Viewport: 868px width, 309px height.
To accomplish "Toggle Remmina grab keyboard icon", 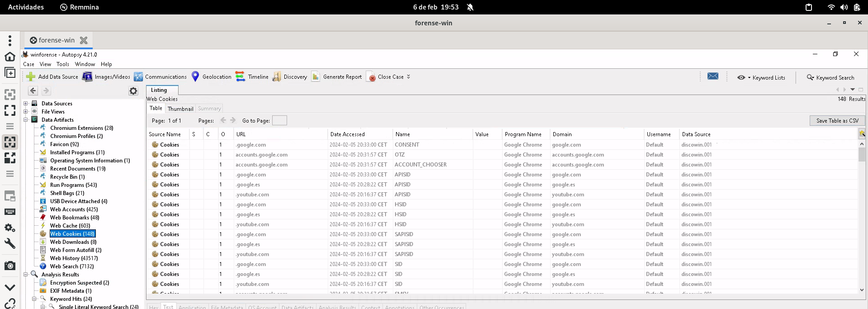I will 10,212.
